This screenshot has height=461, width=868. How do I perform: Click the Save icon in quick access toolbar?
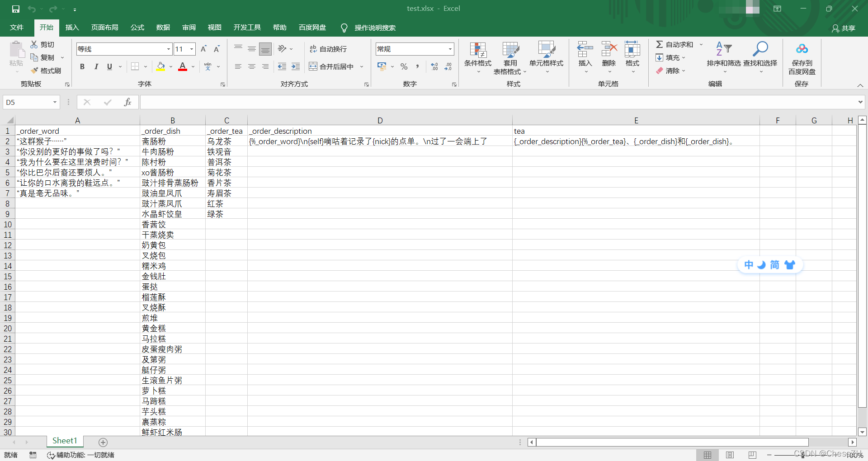(x=16, y=9)
